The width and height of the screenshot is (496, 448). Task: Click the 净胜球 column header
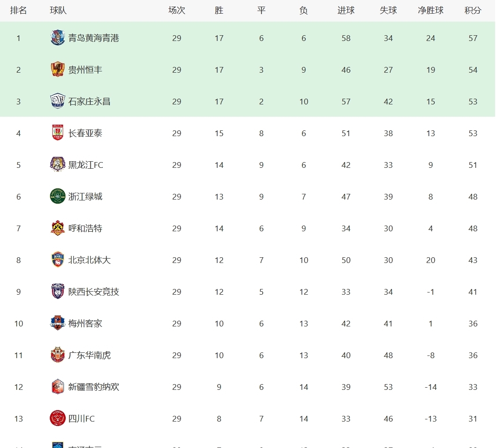[430, 11]
